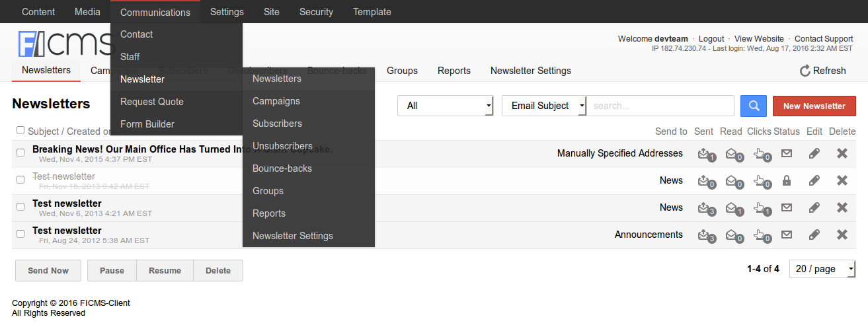Screen dimensions: 868x329
Task: Choose Campaigns from the Newsletter submenu
Action: click(x=276, y=101)
